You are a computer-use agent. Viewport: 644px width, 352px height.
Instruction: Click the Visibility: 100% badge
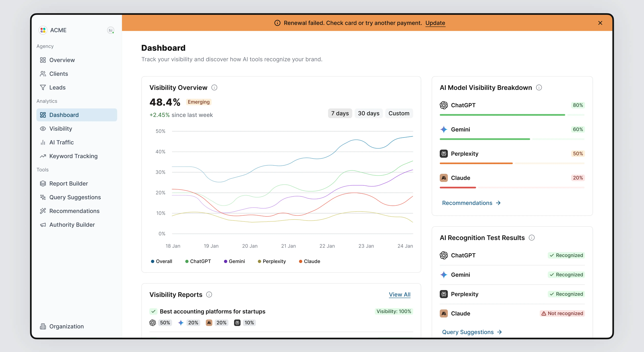click(394, 311)
